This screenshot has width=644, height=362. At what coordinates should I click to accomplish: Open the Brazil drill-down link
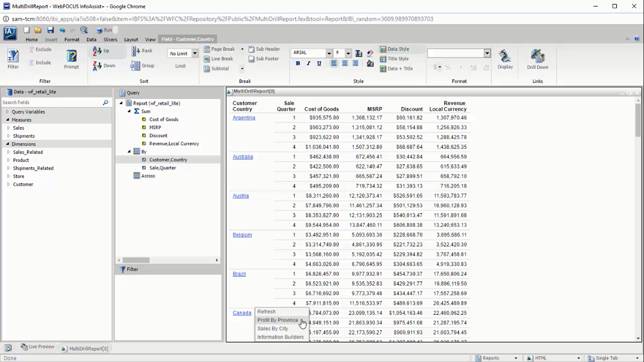pyautogui.click(x=239, y=274)
